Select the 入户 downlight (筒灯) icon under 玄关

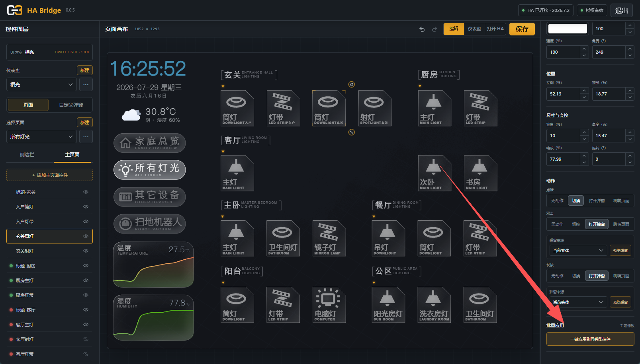coord(237,108)
